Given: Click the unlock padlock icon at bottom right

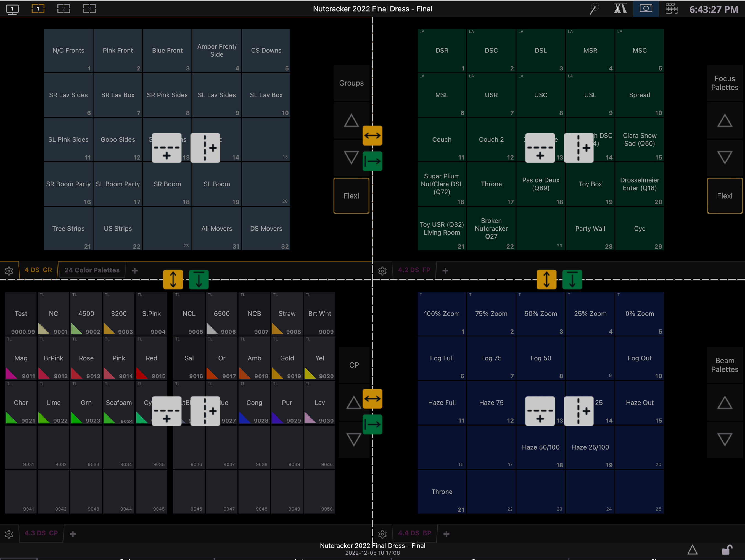Looking at the screenshot, I should coord(726,550).
